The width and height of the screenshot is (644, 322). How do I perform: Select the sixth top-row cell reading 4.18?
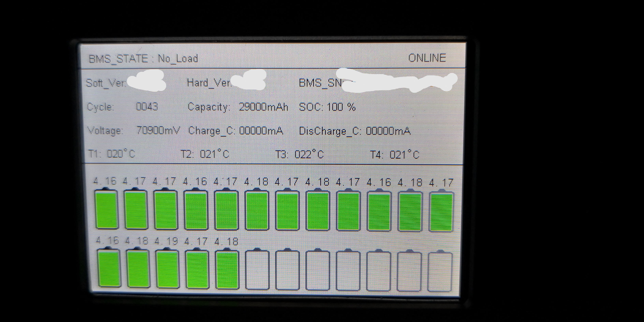257,211
